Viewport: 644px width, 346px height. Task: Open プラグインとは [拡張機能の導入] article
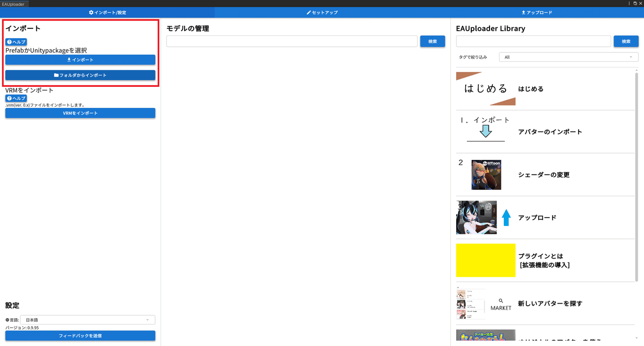click(x=545, y=261)
